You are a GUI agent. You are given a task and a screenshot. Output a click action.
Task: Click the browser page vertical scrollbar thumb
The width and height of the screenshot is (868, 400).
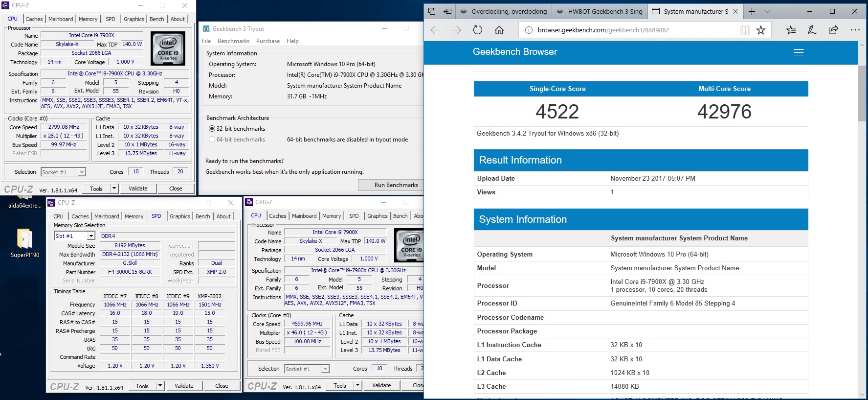(x=862, y=93)
